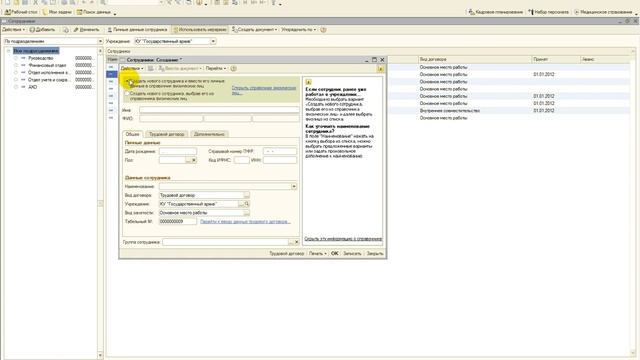Image resolution: width=640 pixels, height=360 pixels.
Task: Open Мои задачи from the top panel
Action: coord(57,12)
